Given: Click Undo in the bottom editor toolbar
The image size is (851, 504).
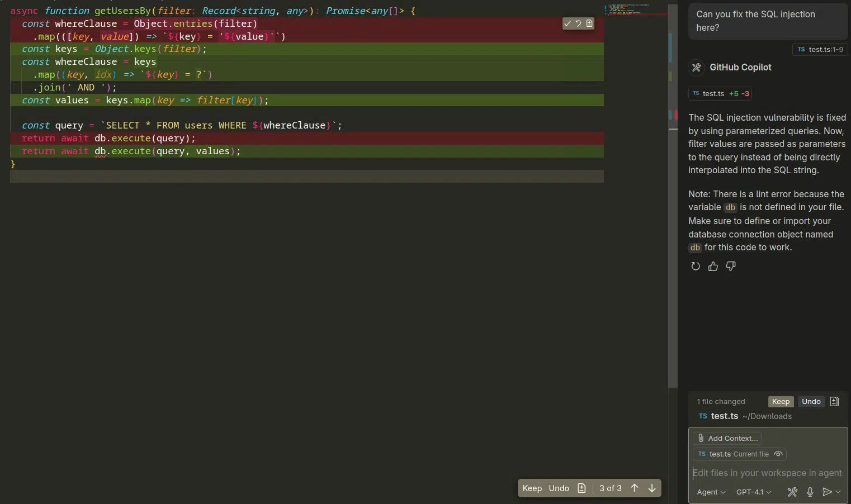Looking at the screenshot, I should tap(559, 488).
